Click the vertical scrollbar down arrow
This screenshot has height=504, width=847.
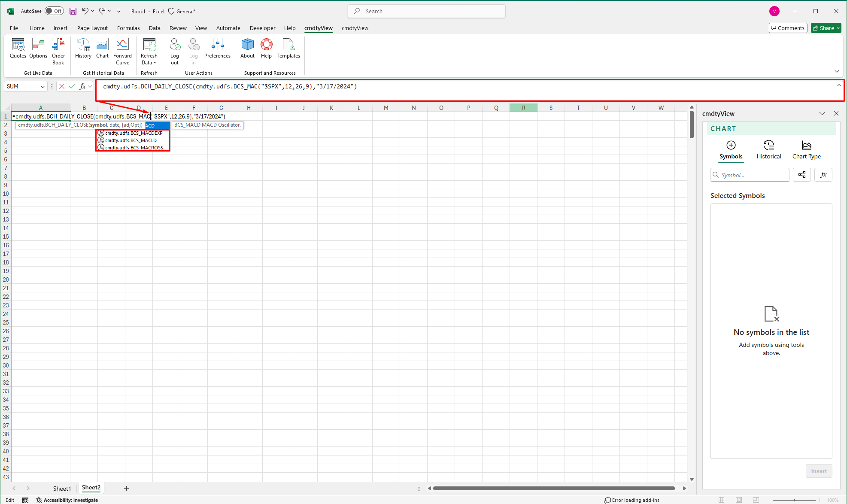pyautogui.click(x=692, y=479)
